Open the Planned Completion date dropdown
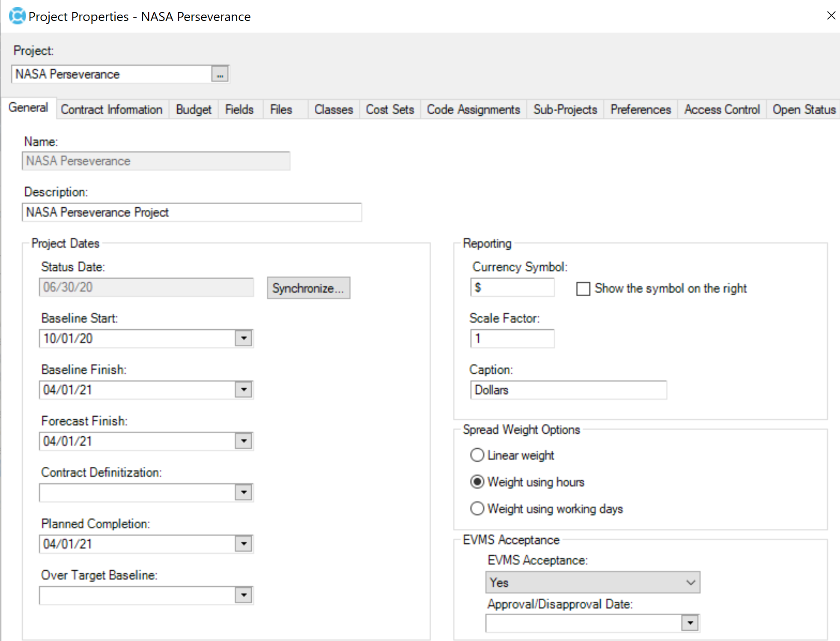Image resolution: width=840 pixels, height=641 pixels. point(244,544)
